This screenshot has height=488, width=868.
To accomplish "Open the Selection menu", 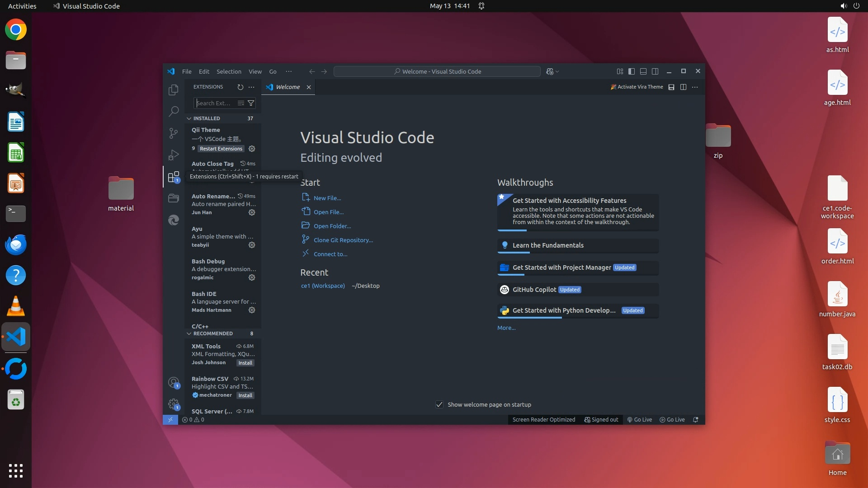I will pos(229,71).
